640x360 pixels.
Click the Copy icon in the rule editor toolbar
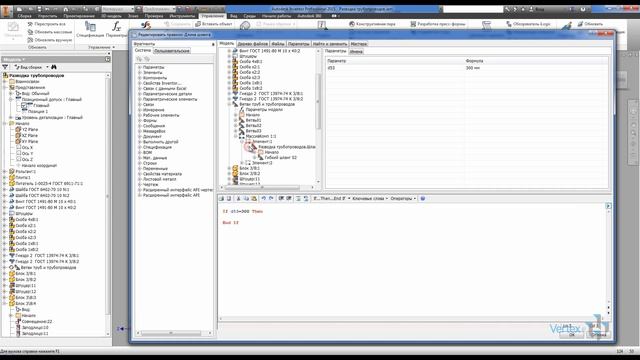coord(246,198)
